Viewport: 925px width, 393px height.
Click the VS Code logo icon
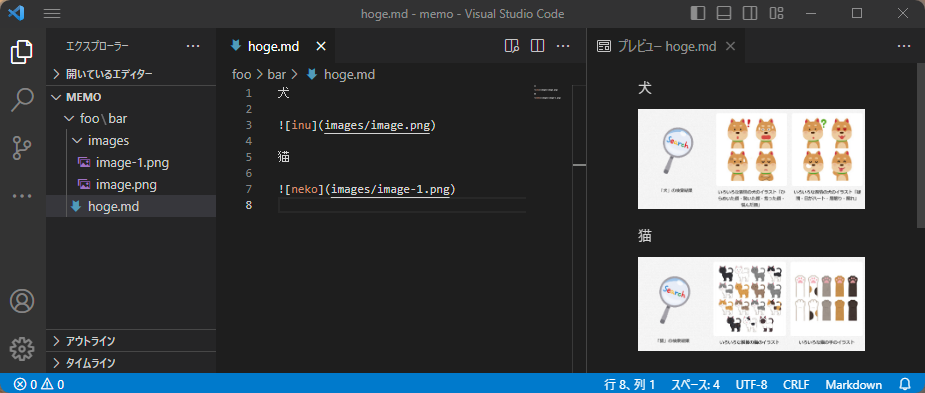(16, 13)
